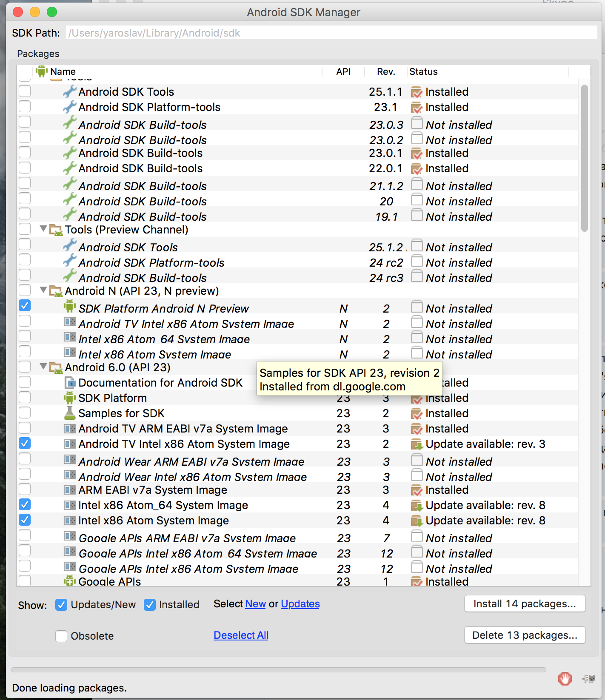Screen dimensions: 605x700
Task: Check the Samples for SDK checkbox
Action: click(x=25, y=413)
